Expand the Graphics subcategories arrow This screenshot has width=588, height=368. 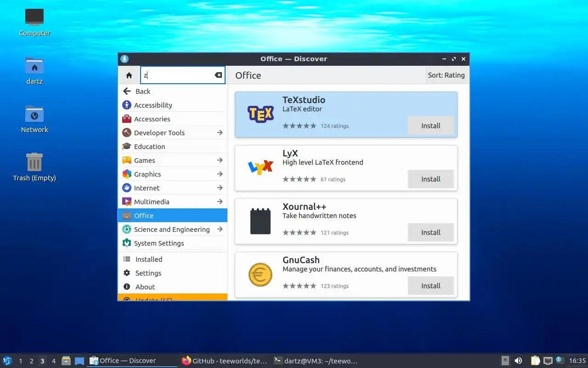coord(220,174)
